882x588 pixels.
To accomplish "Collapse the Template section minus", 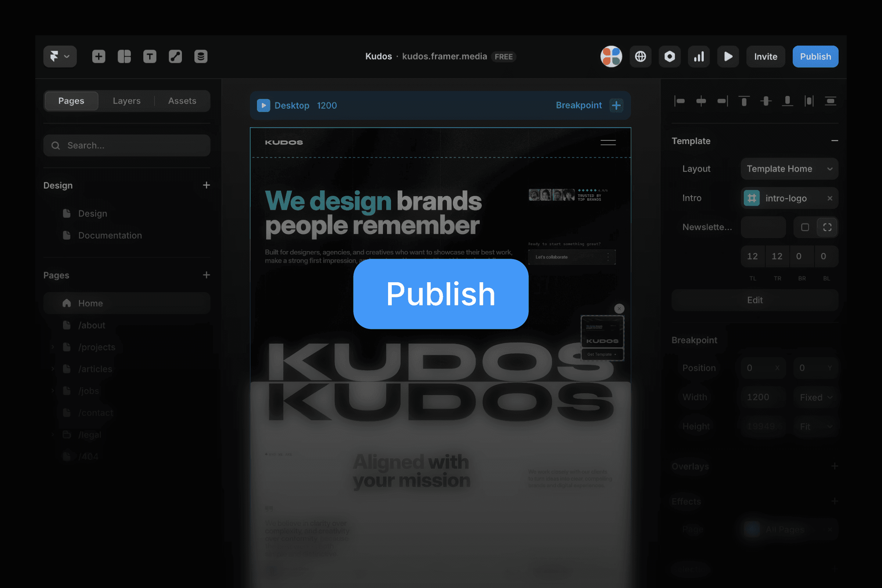I will (834, 141).
